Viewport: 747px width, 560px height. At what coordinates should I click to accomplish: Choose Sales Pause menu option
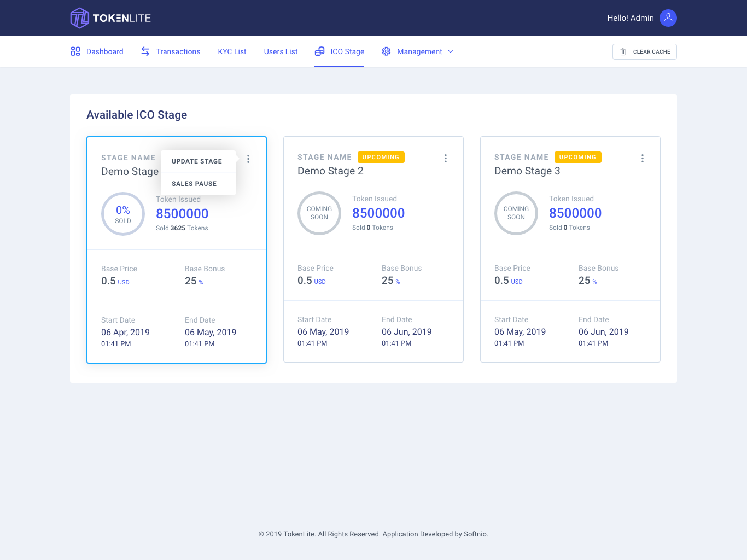(194, 184)
